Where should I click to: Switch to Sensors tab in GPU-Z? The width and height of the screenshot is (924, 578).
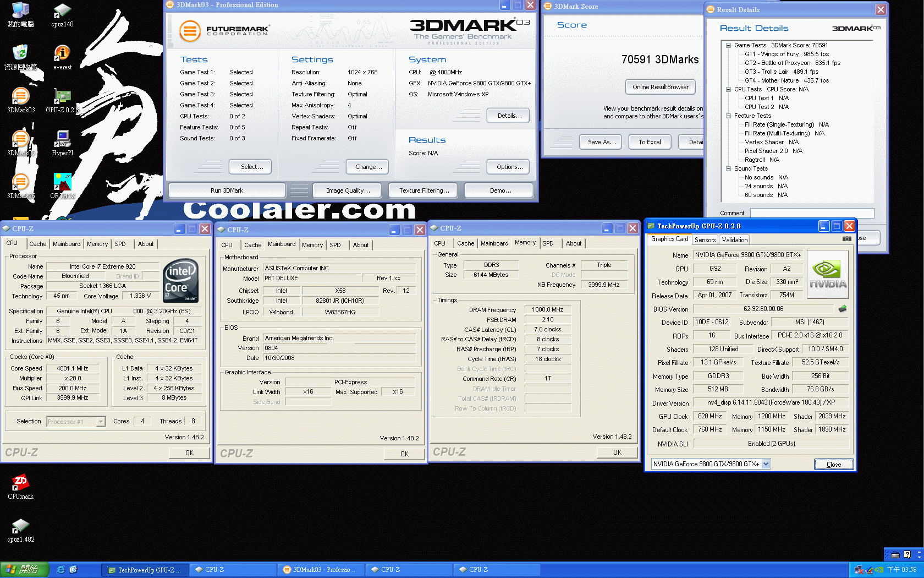(x=705, y=240)
